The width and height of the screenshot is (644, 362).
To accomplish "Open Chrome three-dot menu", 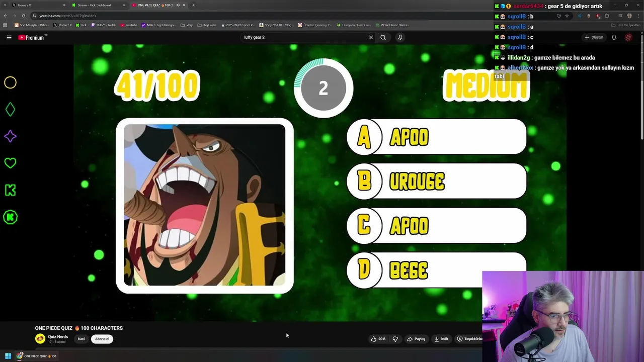I will 637,16.
